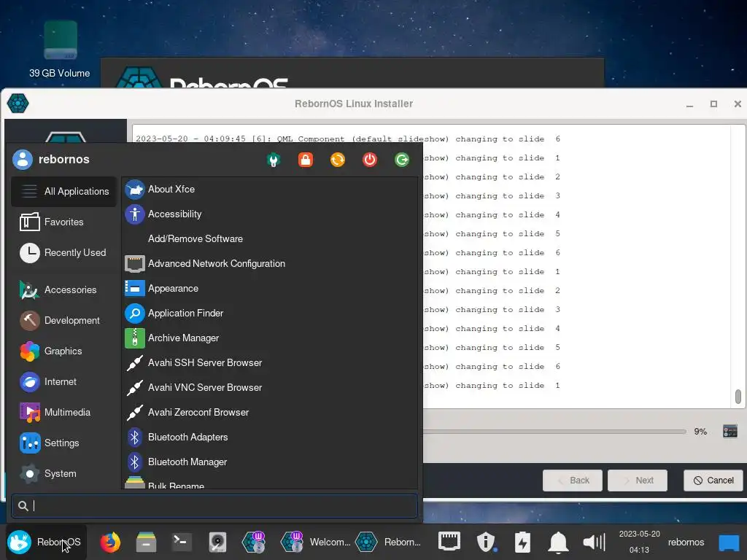Show All Applications category
The height and width of the screenshot is (560, 747).
coord(64,192)
